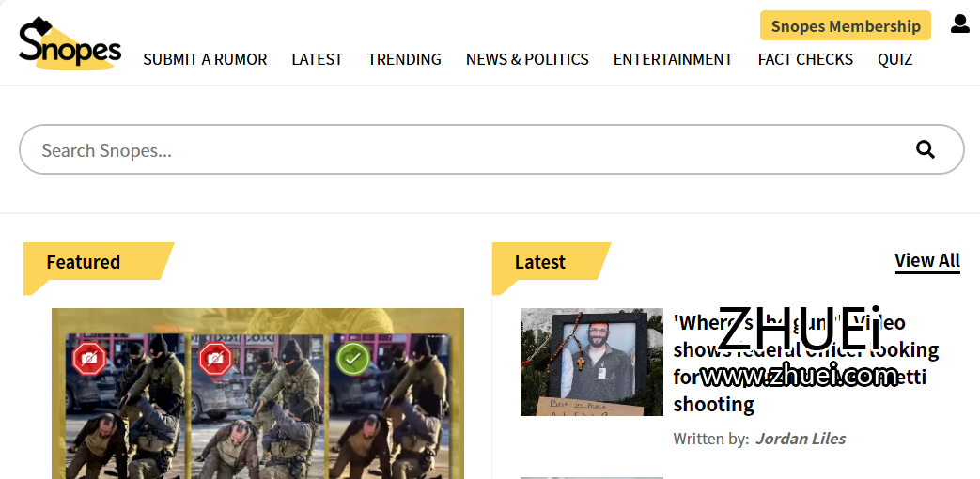Open author Jordan Liles's page
The image size is (980, 479).
point(801,439)
